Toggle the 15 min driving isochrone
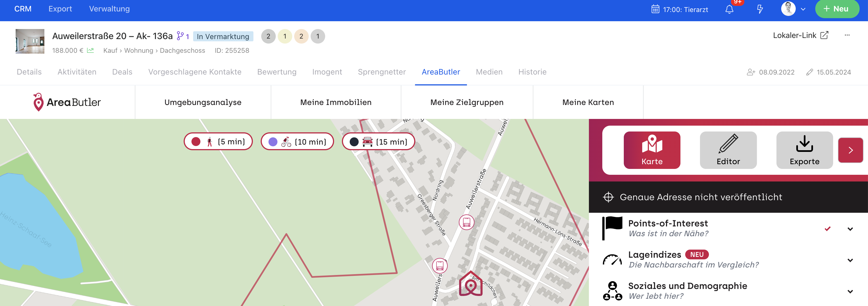The height and width of the screenshot is (306, 868). click(x=378, y=142)
